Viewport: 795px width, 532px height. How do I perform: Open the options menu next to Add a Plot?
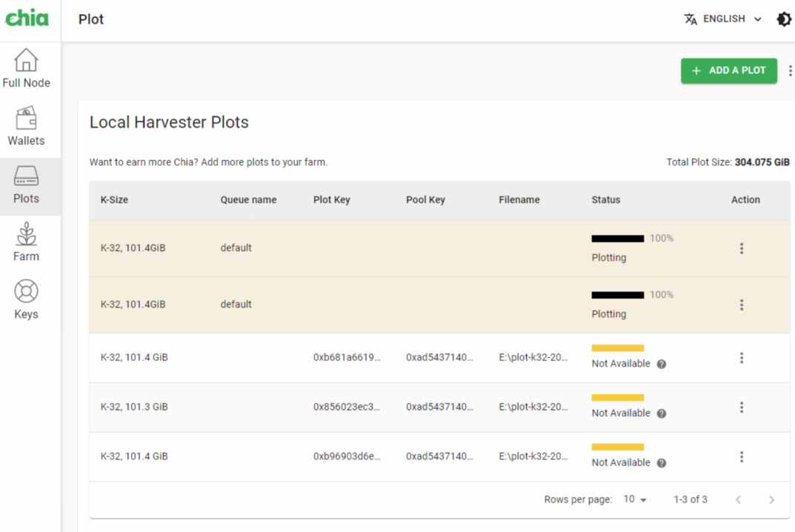[x=790, y=70]
